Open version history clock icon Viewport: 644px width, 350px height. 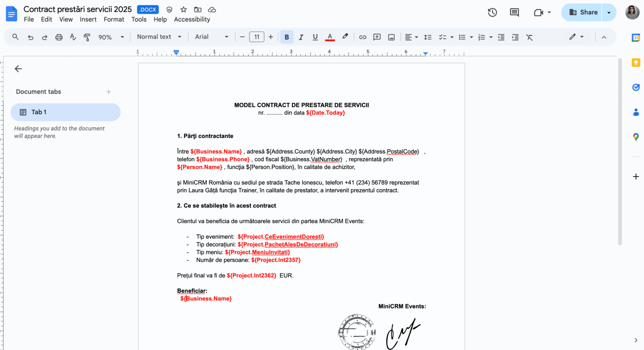(x=492, y=12)
